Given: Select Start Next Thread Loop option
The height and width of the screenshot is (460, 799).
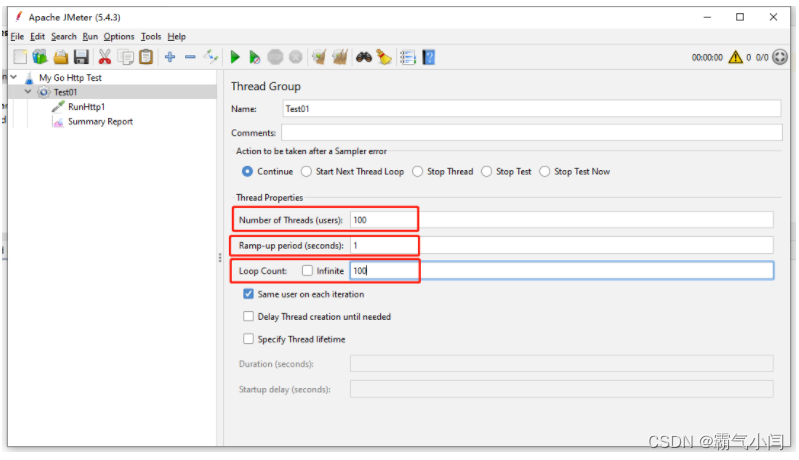Looking at the screenshot, I should coord(306,172).
